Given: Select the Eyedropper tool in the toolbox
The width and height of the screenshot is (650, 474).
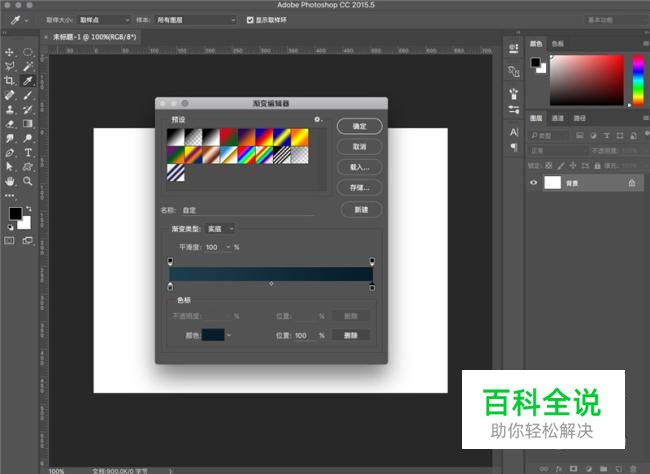Looking at the screenshot, I should pyautogui.click(x=28, y=80).
